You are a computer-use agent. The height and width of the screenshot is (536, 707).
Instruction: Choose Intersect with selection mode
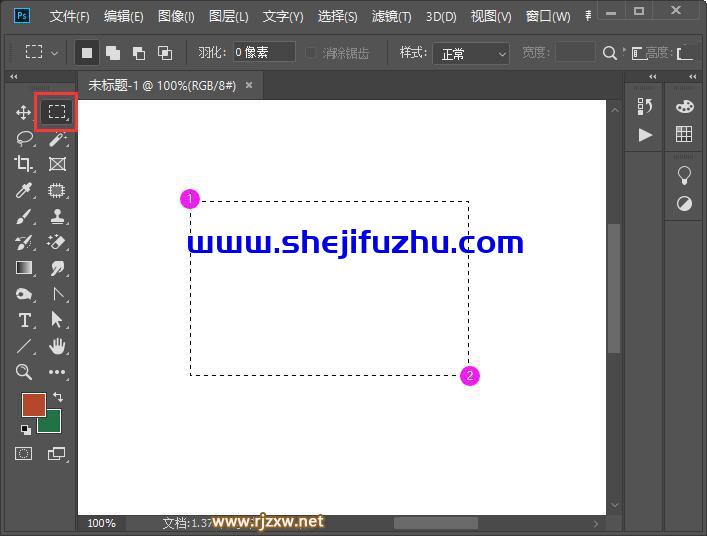tap(165, 53)
